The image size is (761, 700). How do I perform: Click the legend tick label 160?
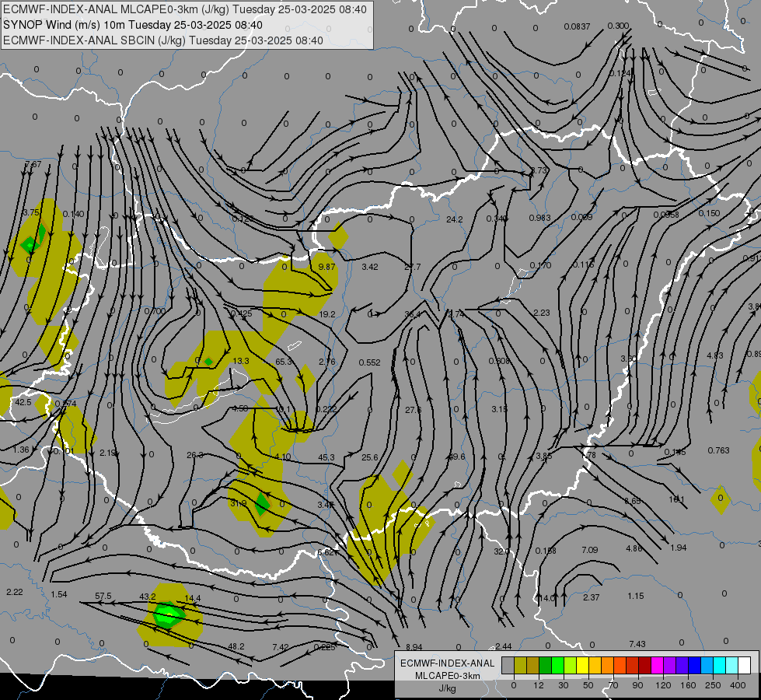coord(688,685)
